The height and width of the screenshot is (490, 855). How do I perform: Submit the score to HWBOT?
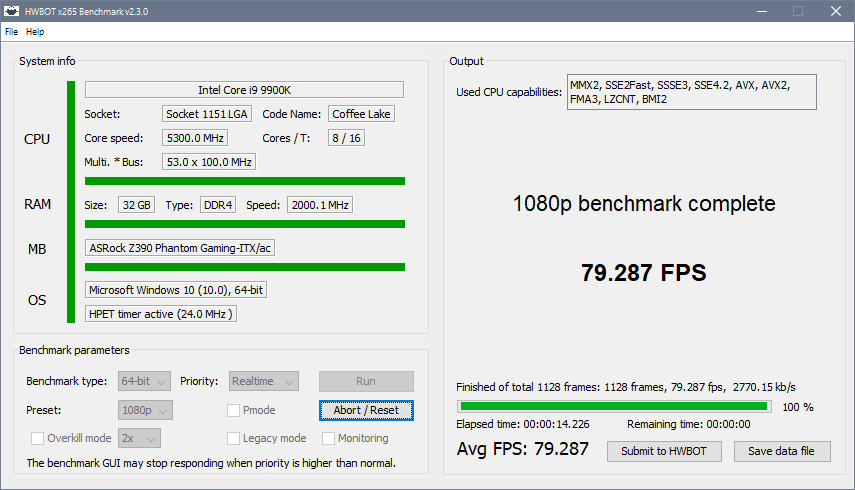click(x=664, y=451)
